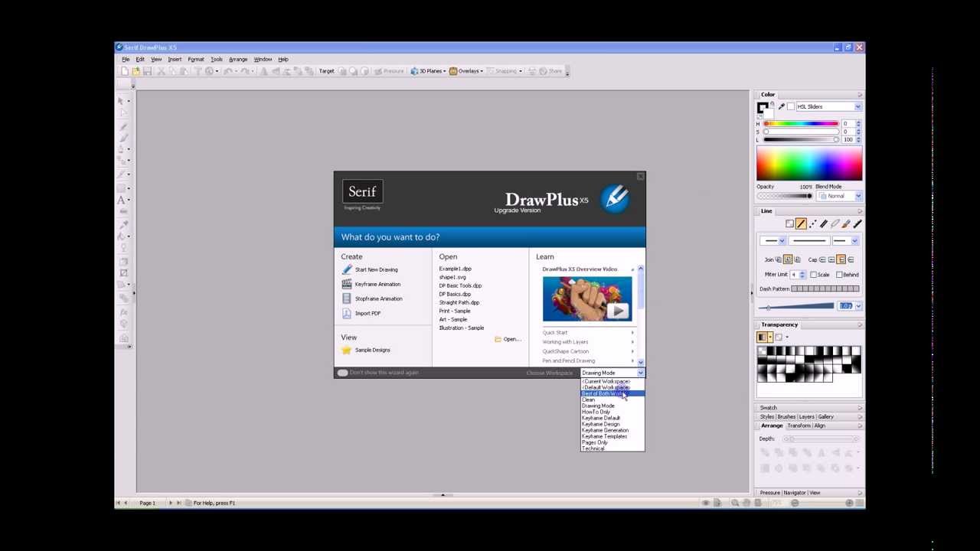
Task: Go to first page using status bar arrow
Action: tap(118, 503)
